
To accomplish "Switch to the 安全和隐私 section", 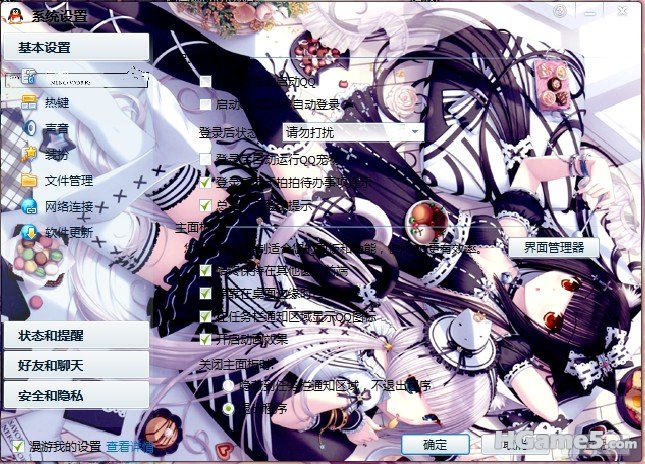I will pos(76,395).
